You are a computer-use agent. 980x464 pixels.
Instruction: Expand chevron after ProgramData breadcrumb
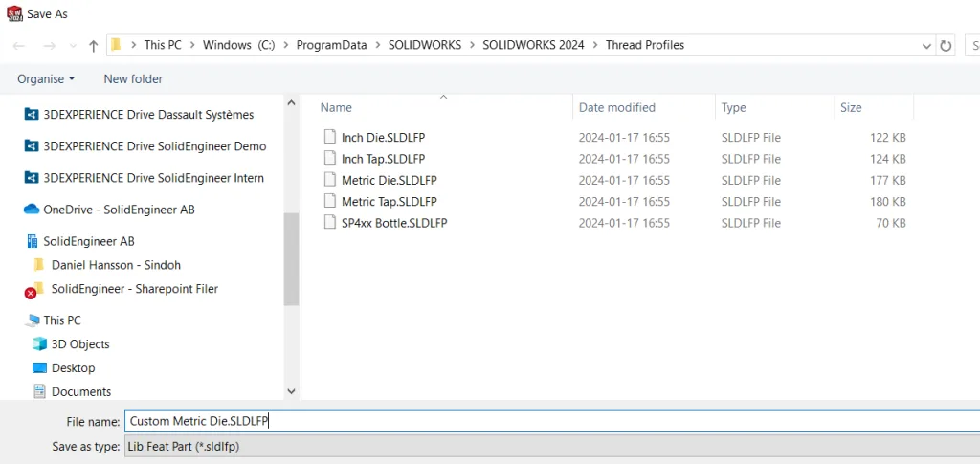[x=378, y=45]
